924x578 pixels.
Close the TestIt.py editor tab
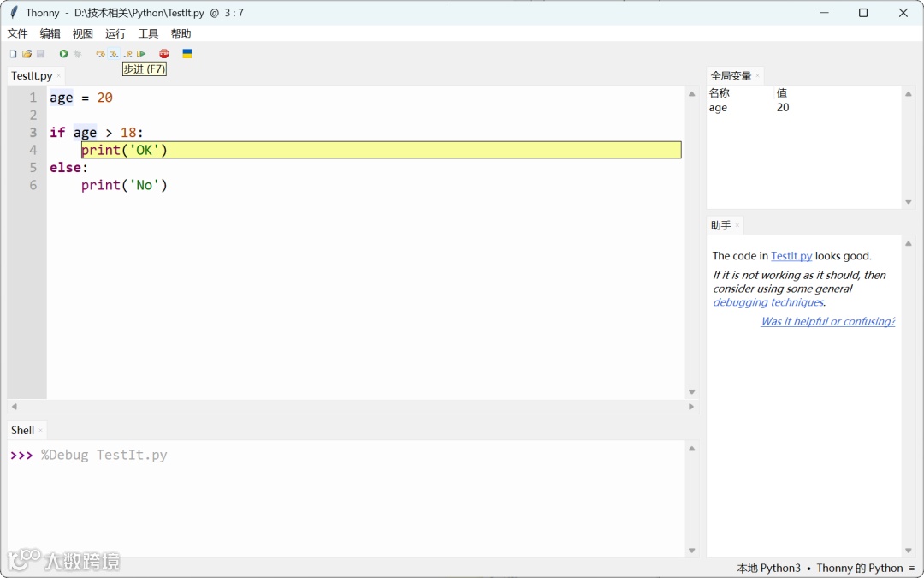click(x=58, y=76)
